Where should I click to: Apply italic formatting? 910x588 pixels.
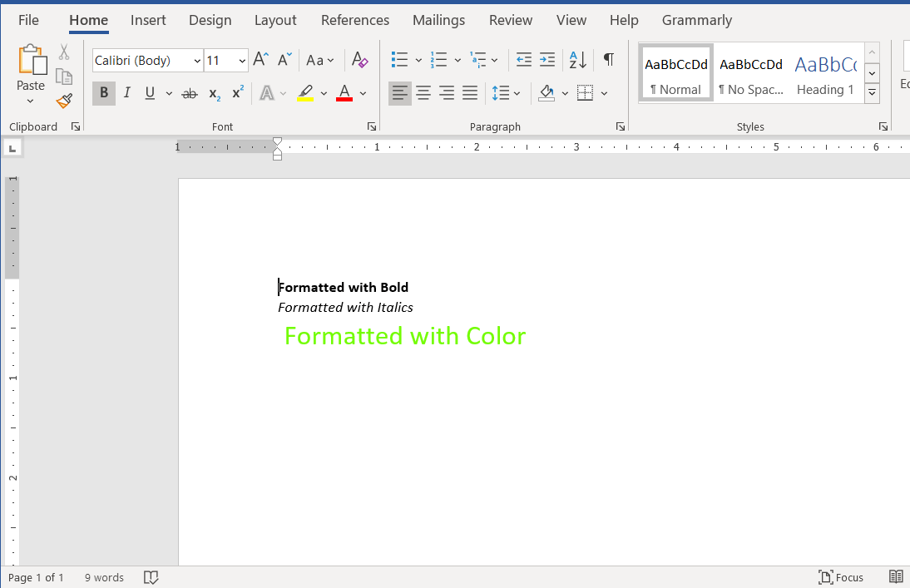pyautogui.click(x=126, y=92)
